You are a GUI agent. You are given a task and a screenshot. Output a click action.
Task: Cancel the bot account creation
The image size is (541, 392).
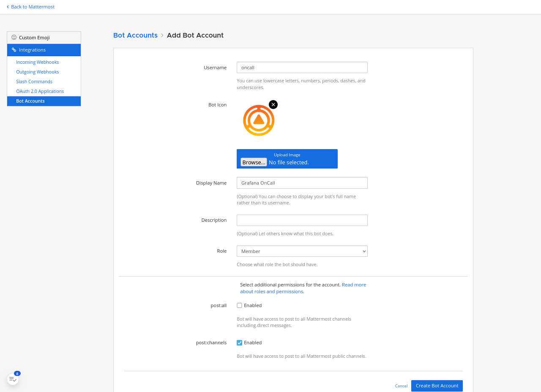[x=401, y=386]
